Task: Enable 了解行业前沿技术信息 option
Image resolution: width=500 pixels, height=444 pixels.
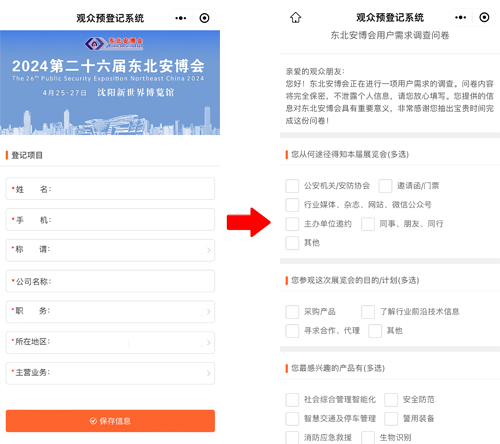Action: pyautogui.click(x=368, y=312)
